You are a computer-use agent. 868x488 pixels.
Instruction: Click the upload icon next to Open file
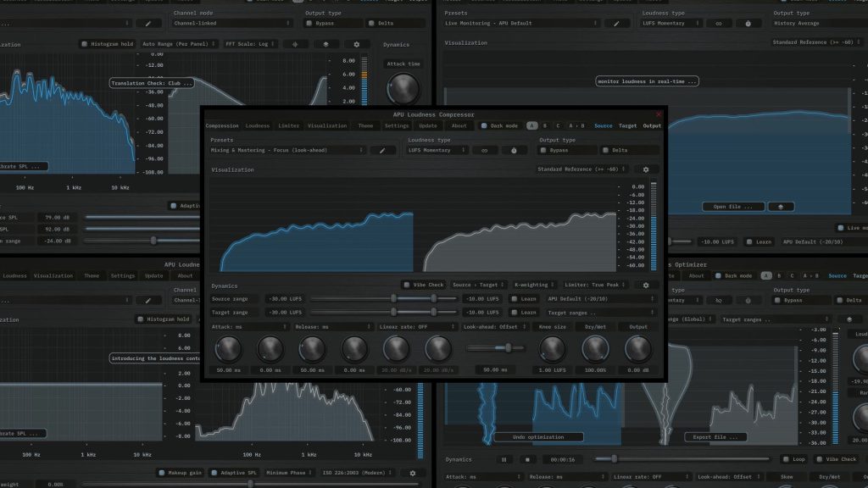tap(780, 206)
